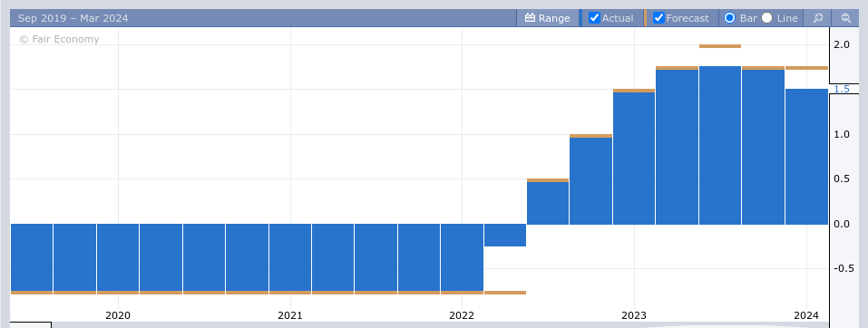Click the rightmost blue bar at 1.5
This screenshot has width=868, height=328.
806,157
